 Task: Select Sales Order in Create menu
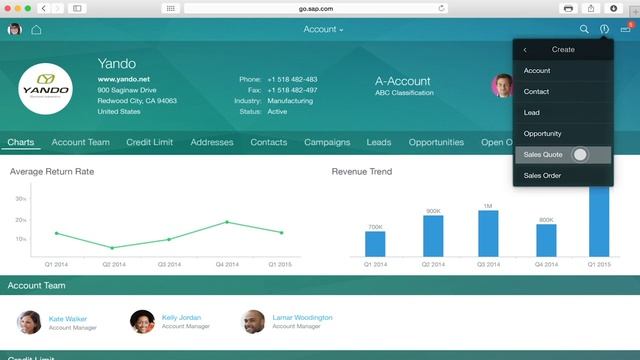pyautogui.click(x=563, y=176)
